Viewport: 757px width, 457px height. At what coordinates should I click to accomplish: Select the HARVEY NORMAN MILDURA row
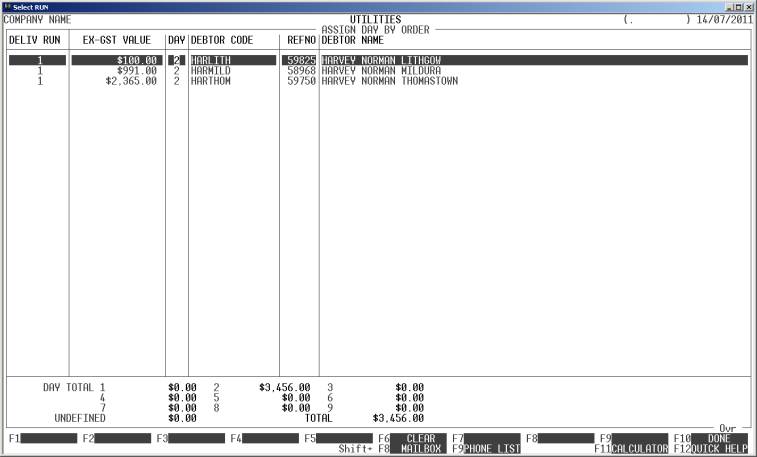[378, 70]
